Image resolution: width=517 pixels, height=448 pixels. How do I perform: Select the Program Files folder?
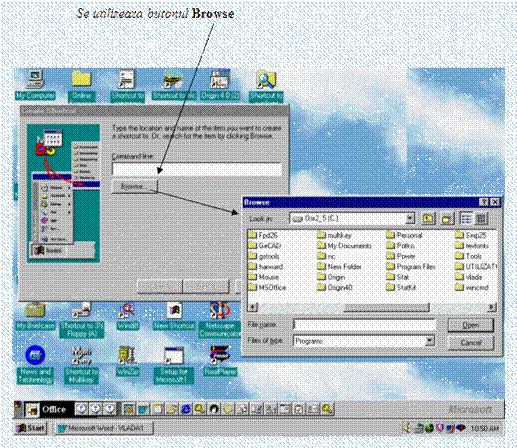[x=411, y=267]
